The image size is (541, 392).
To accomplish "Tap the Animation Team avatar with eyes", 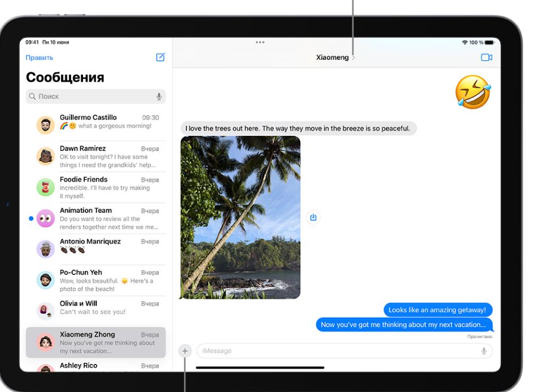I will [46, 218].
